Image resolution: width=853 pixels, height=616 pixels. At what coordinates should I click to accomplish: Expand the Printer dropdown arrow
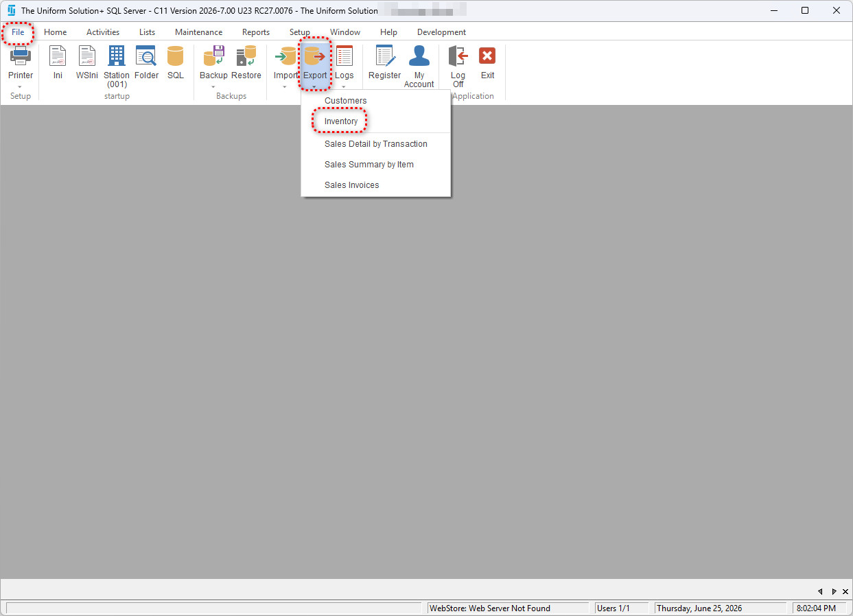click(x=21, y=87)
